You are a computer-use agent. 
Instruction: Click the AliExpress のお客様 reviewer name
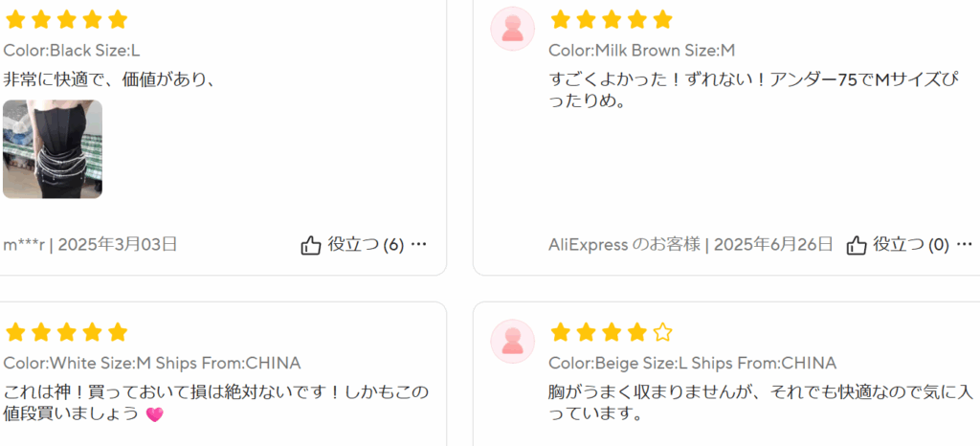click(x=624, y=244)
